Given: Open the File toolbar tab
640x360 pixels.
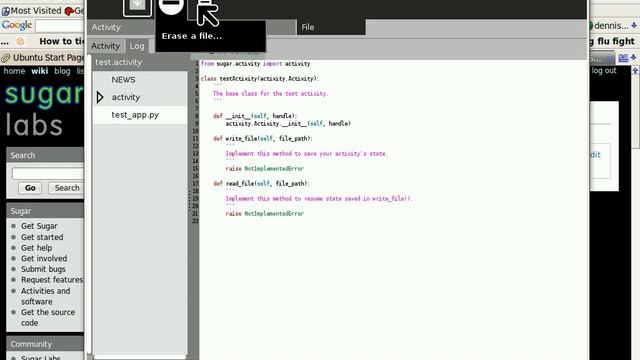Looking at the screenshot, I should click(331, 27).
